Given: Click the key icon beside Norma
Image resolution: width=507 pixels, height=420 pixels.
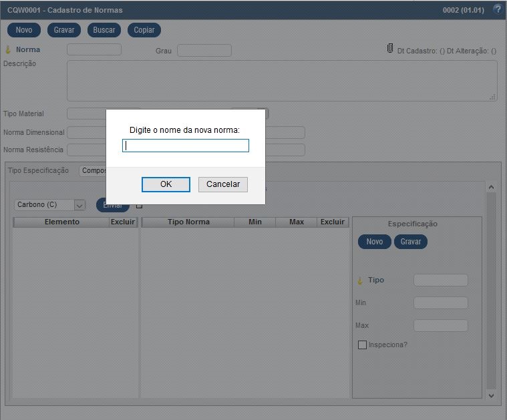Looking at the screenshot, I should pyautogui.click(x=8, y=50).
